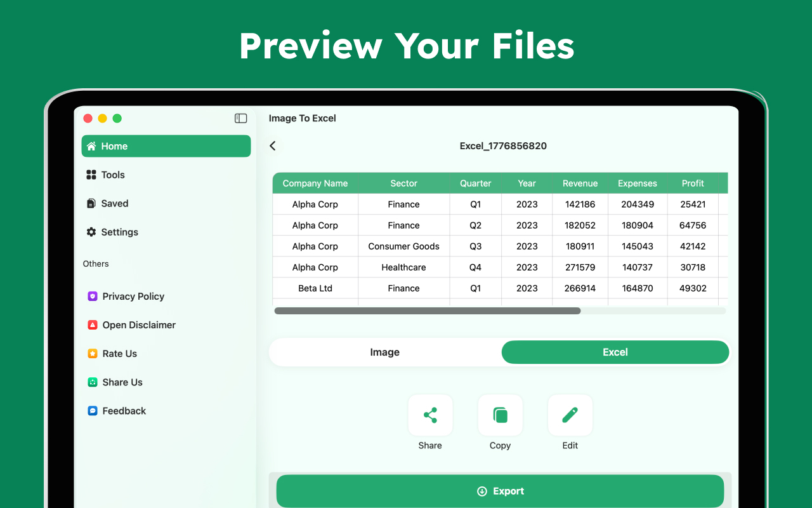
Task: Click the Export button
Action: point(500,491)
